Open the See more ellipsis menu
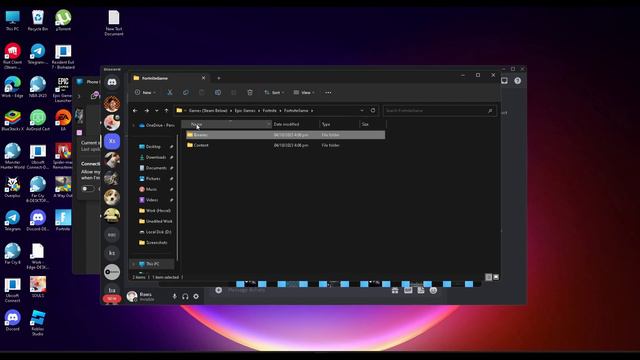Viewport: 640px width, 360px height. click(328, 93)
